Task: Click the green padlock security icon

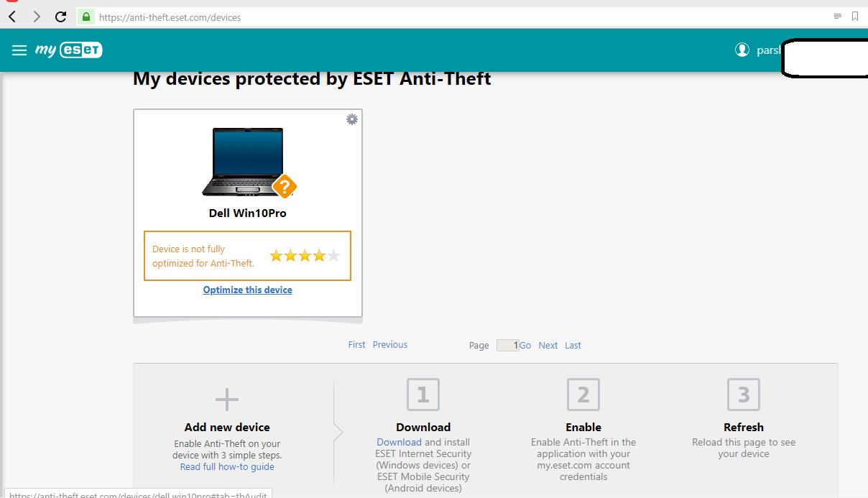Action: click(x=86, y=17)
